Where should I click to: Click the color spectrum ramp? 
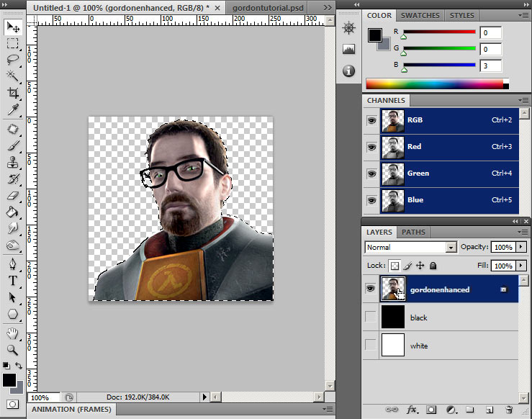point(438,84)
